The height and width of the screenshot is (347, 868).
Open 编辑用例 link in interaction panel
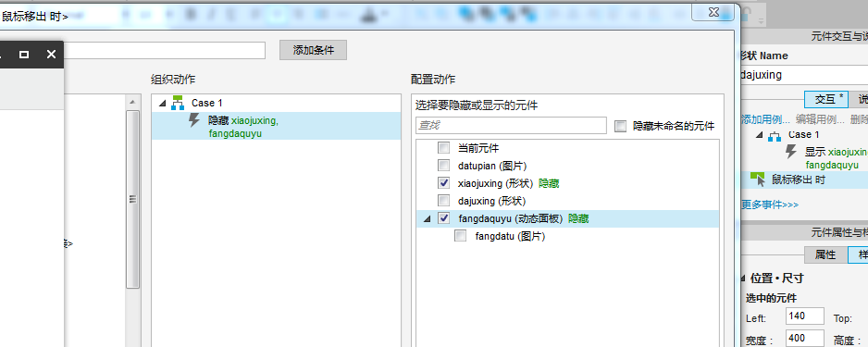coord(821,119)
